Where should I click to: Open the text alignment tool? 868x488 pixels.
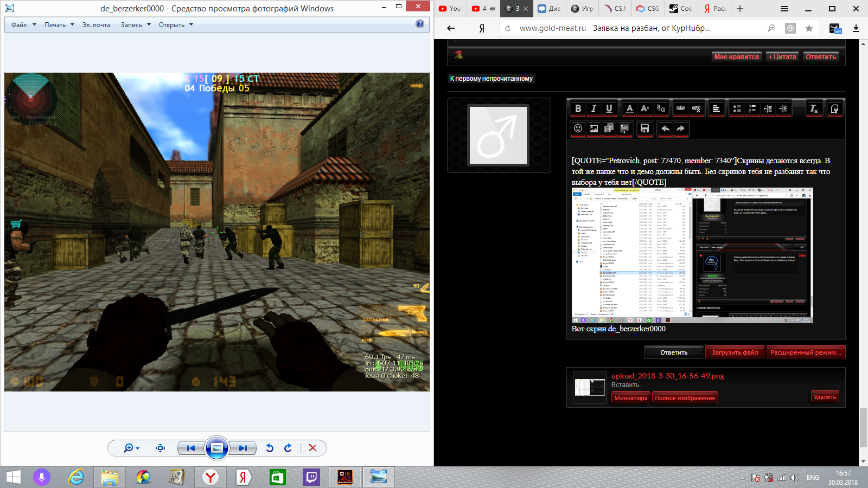716,109
